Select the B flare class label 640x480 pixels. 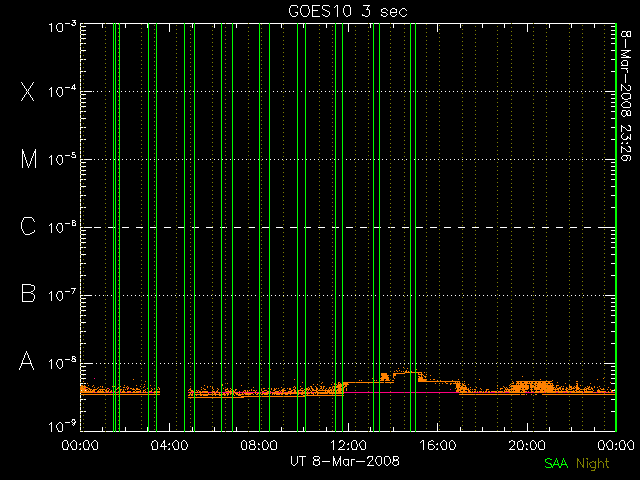28,293
